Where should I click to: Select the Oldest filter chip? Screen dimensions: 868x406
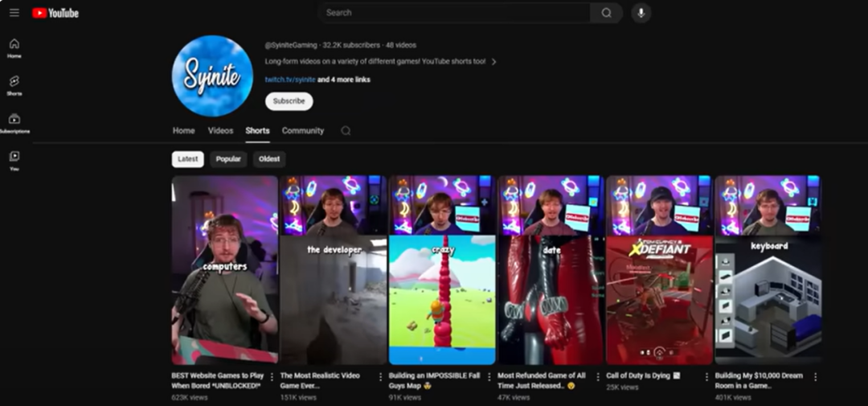click(x=269, y=159)
